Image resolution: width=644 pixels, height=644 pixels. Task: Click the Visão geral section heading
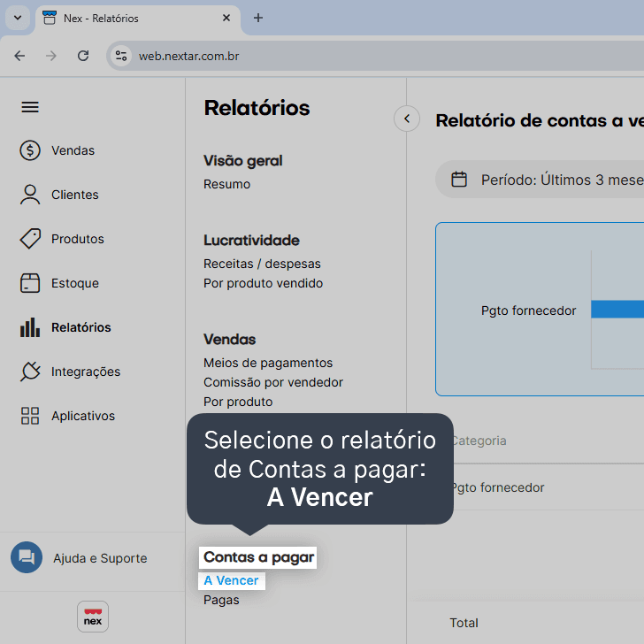[243, 161]
